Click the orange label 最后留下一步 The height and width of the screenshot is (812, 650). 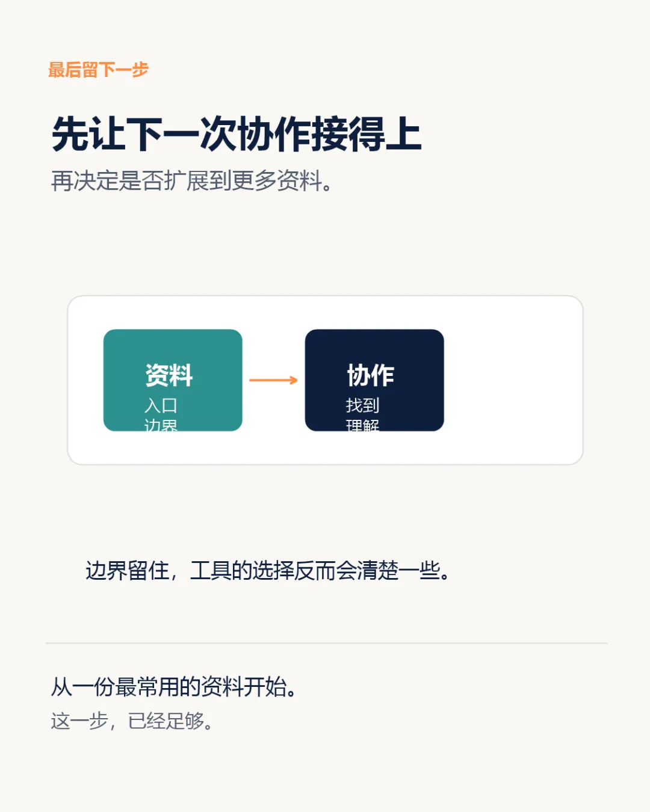coord(98,70)
